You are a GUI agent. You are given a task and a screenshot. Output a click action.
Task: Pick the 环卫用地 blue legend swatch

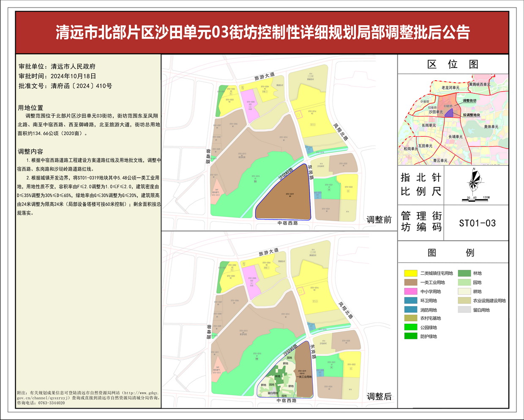(410, 301)
